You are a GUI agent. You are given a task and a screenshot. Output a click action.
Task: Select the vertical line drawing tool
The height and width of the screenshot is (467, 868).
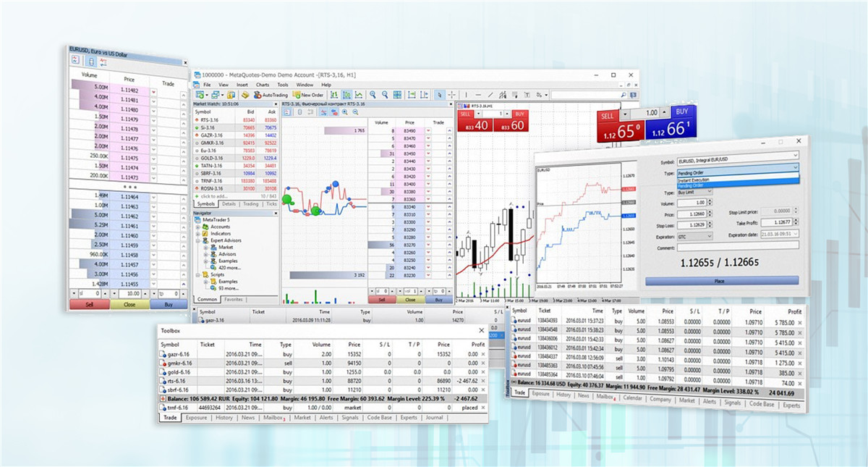466,95
